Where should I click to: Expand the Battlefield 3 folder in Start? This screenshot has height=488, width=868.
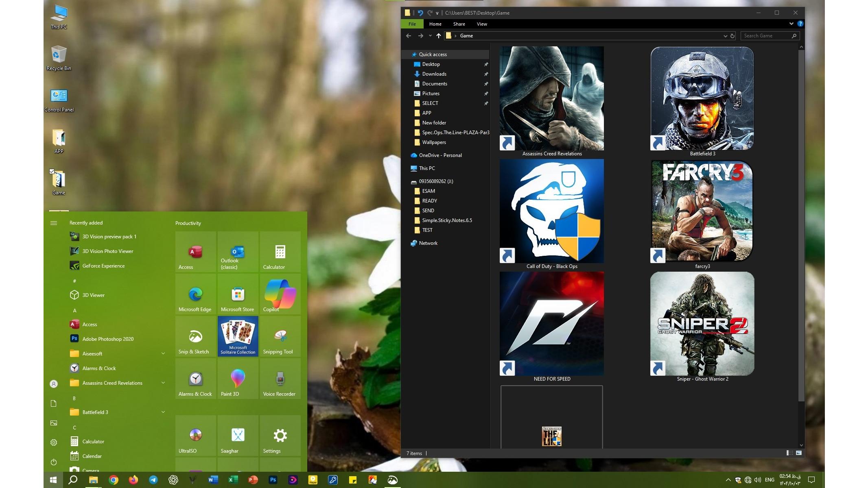pos(163,412)
